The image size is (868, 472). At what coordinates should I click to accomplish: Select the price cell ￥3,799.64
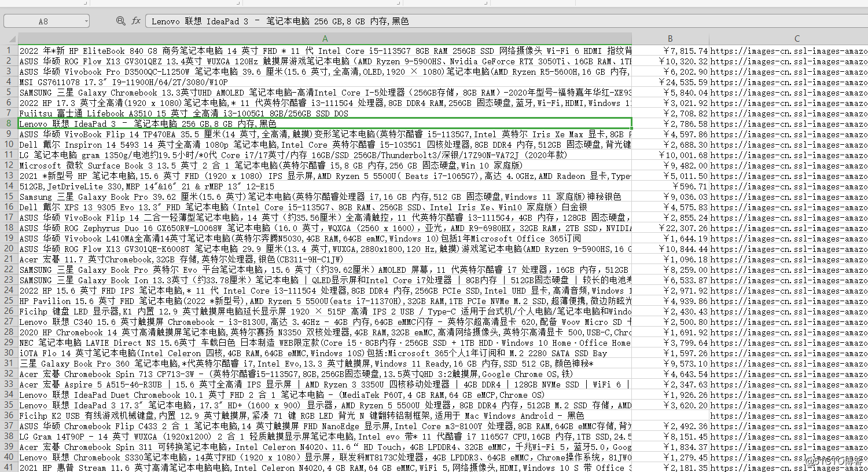click(670, 342)
